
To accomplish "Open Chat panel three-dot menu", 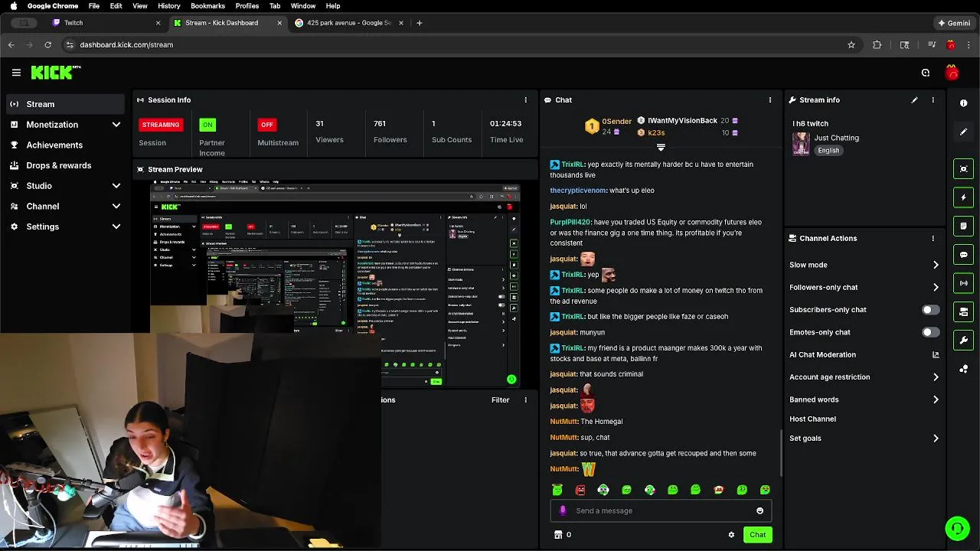I will 769,100.
